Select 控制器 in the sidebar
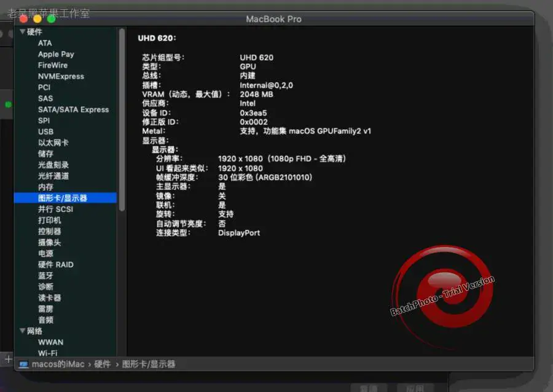Screen dimensions: 553x392 click(x=50, y=231)
